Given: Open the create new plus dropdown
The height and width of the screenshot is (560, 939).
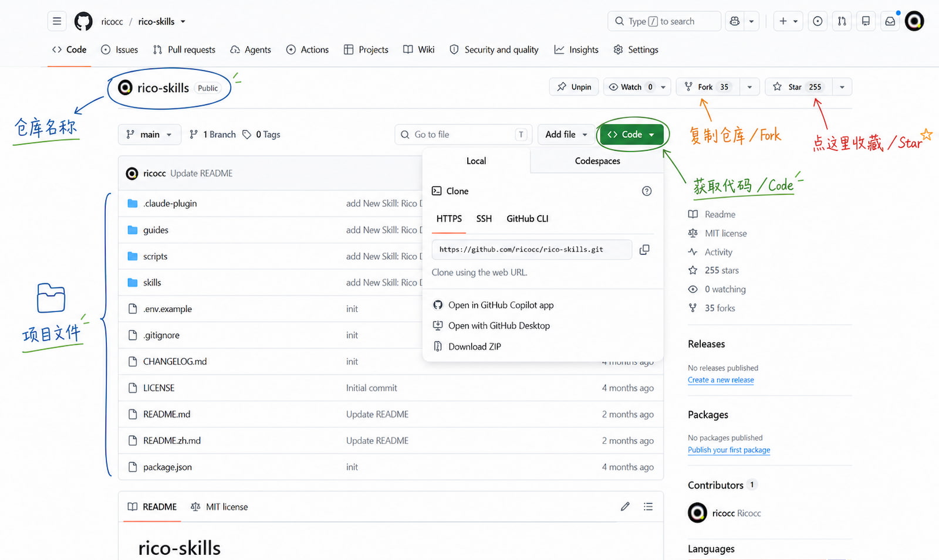Looking at the screenshot, I should click(x=788, y=21).
